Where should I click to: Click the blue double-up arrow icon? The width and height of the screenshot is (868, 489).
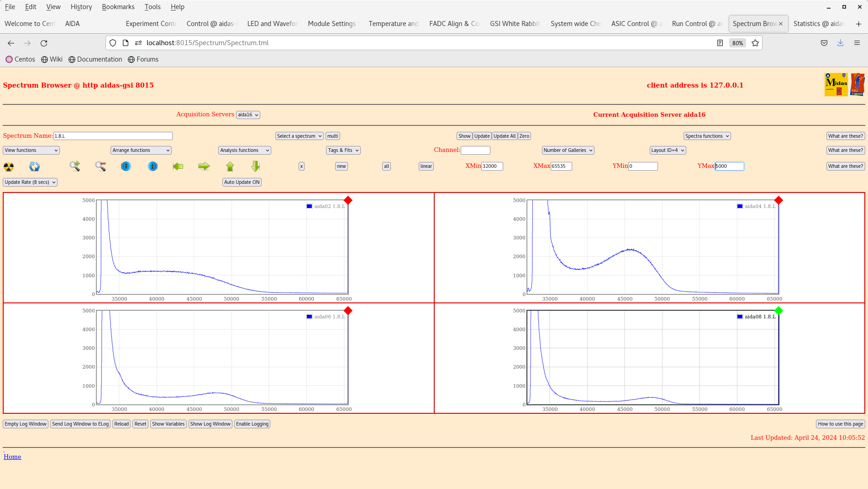[x=153, y=166]
